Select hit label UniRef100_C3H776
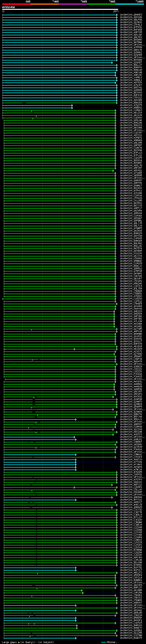The height and width of the screenshot is (644, 146). coord(131,512)
